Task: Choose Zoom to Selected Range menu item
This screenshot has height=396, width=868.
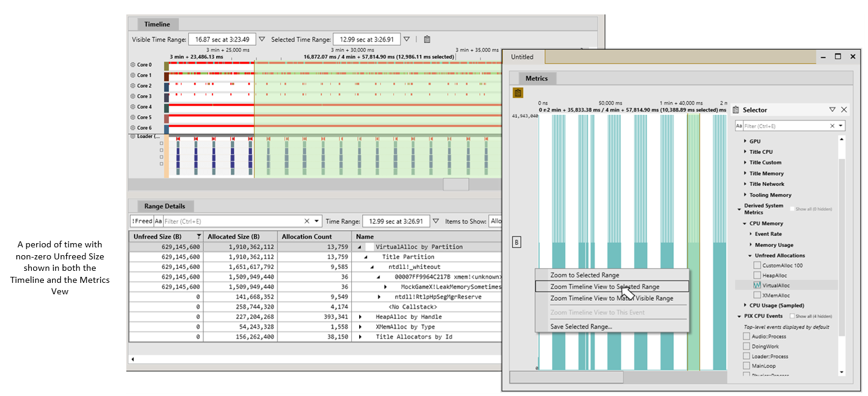Action: 612,275
